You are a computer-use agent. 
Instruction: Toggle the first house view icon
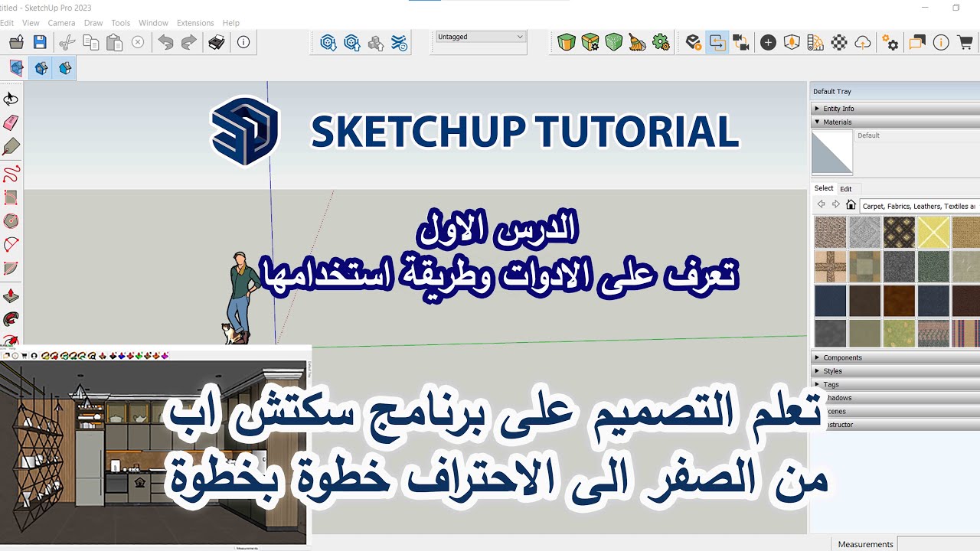coord(41,68)
